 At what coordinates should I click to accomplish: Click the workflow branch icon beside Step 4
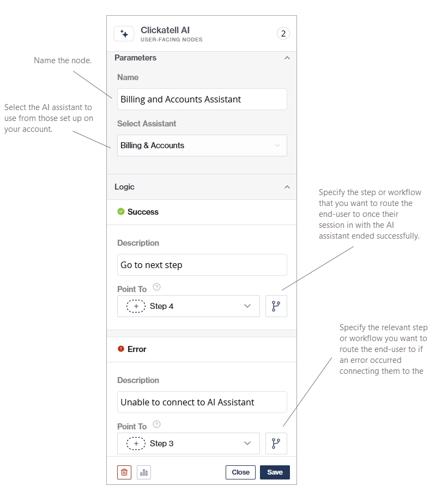point(276,306)
